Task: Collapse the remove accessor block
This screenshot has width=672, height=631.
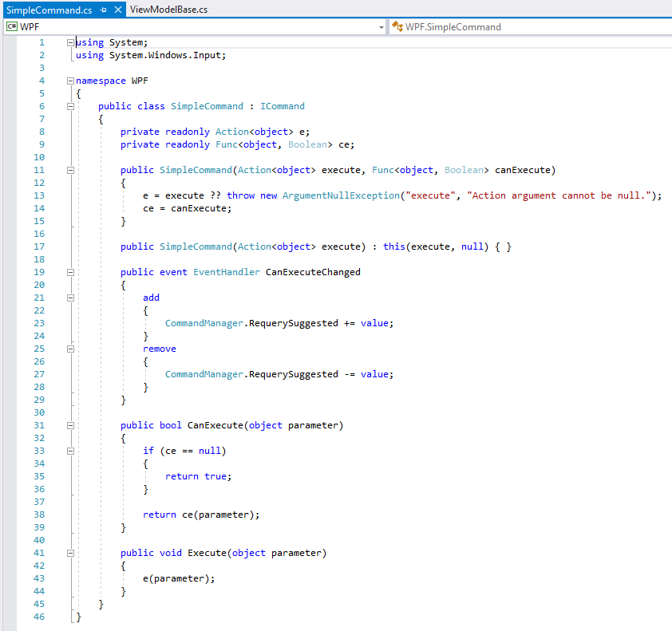Action: (x=71, y=349)
